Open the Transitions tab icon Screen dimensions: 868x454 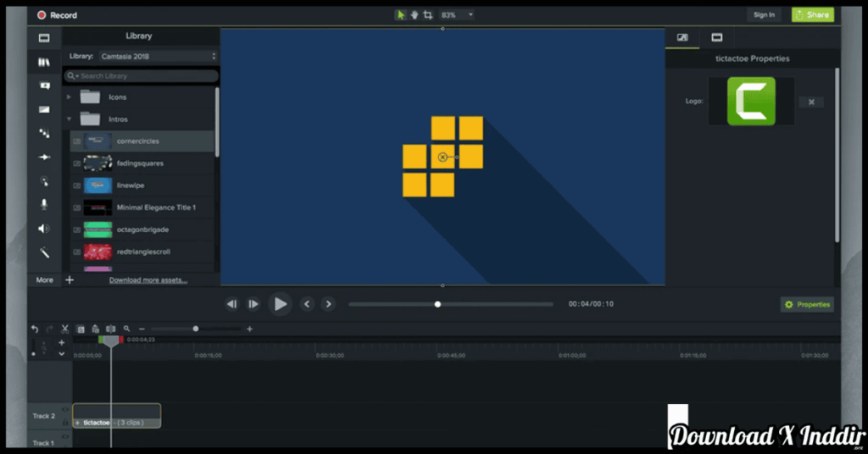(x=44, y=109)
